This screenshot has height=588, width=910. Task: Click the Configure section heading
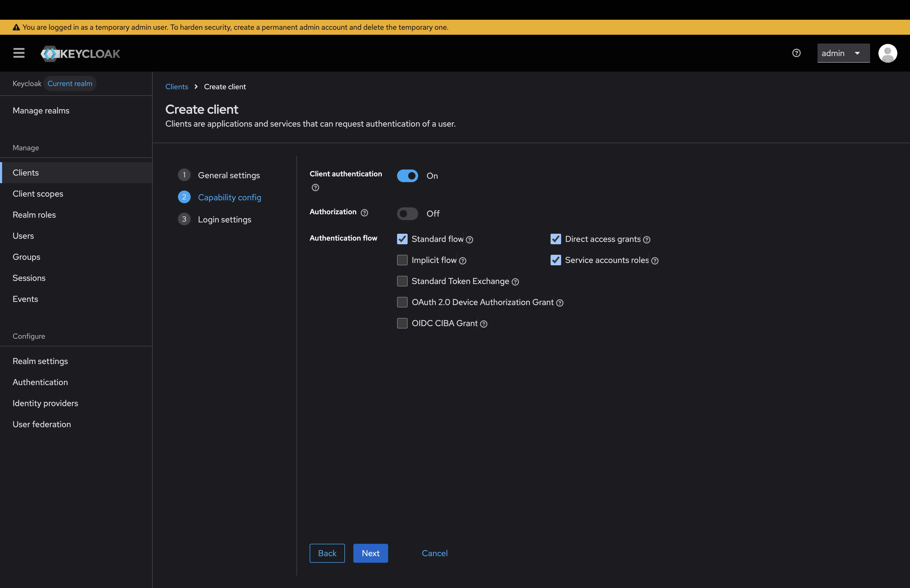point(29,336)
